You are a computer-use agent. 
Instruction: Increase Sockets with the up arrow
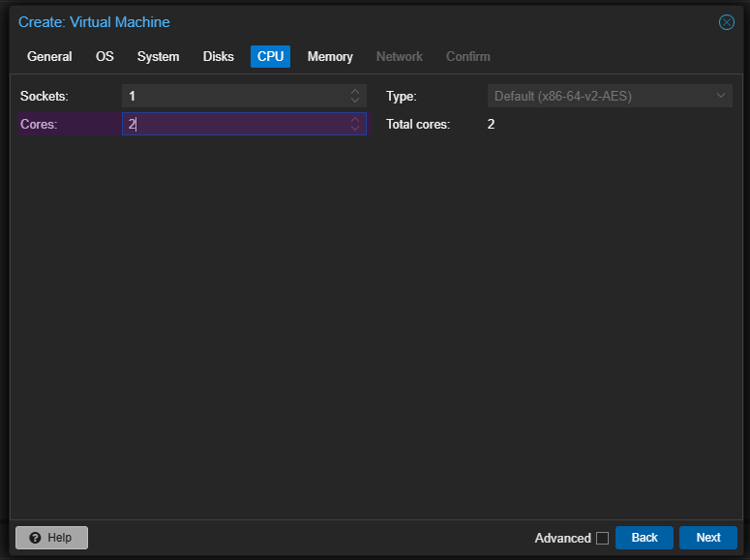[355, 91]
